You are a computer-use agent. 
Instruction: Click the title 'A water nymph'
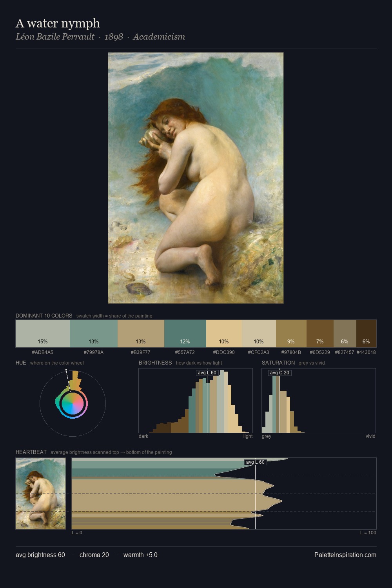[x=58, y=24]
